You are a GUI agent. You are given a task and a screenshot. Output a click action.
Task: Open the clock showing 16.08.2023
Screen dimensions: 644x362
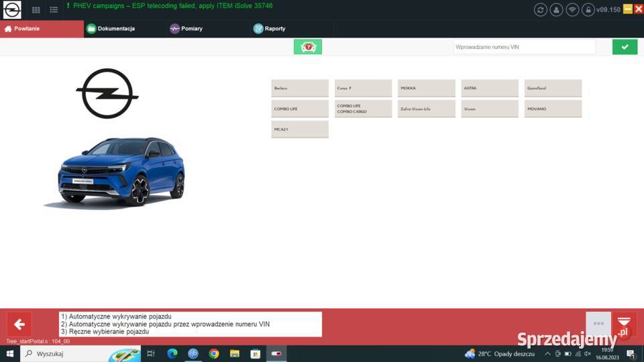tap(607, 354)
